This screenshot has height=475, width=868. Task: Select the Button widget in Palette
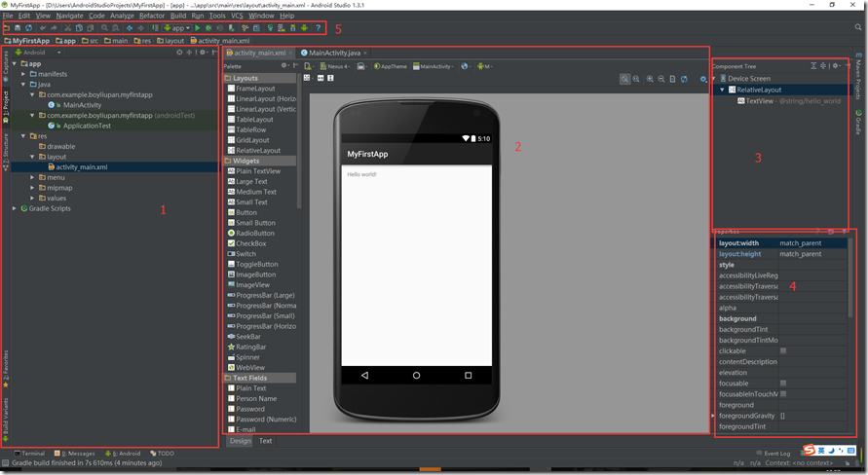click(x=246, y=212)
